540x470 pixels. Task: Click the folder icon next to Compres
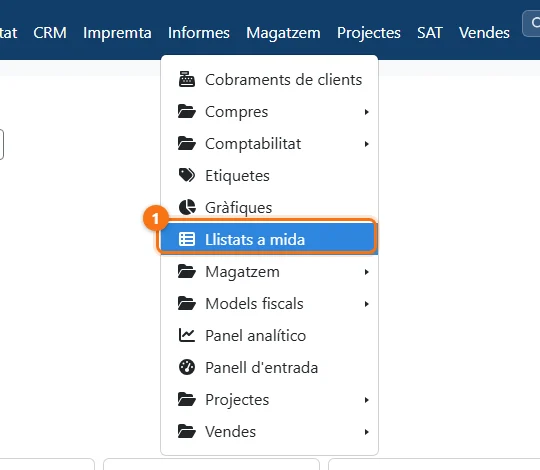click(x=187, y=112)
